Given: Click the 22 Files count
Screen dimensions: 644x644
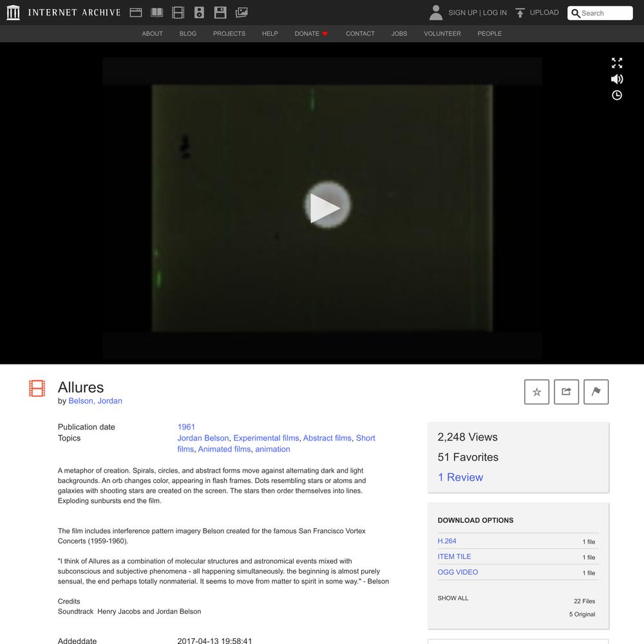Looking at the screenshot, I should (x=585, y=601).
